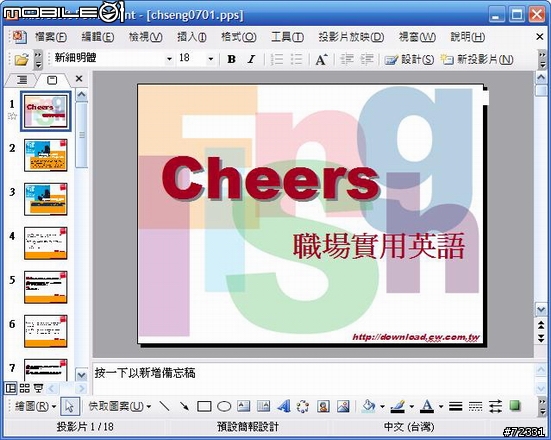Click the thumbnail pane scroll down arrow

82,375
